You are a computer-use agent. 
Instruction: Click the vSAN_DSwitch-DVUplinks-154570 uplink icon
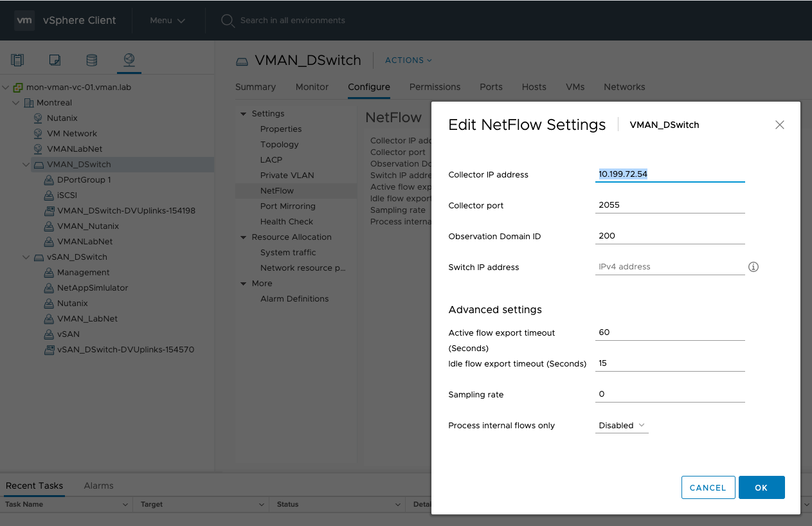[49, 350]
